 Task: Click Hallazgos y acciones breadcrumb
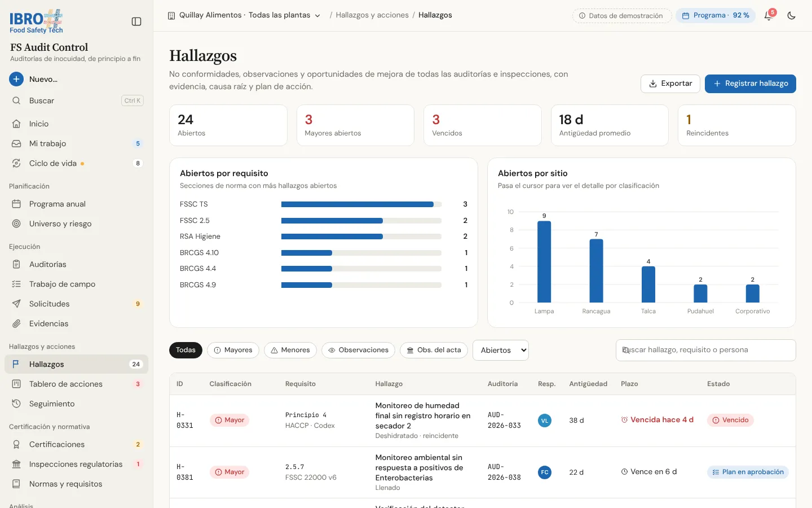tap(372, 15)
